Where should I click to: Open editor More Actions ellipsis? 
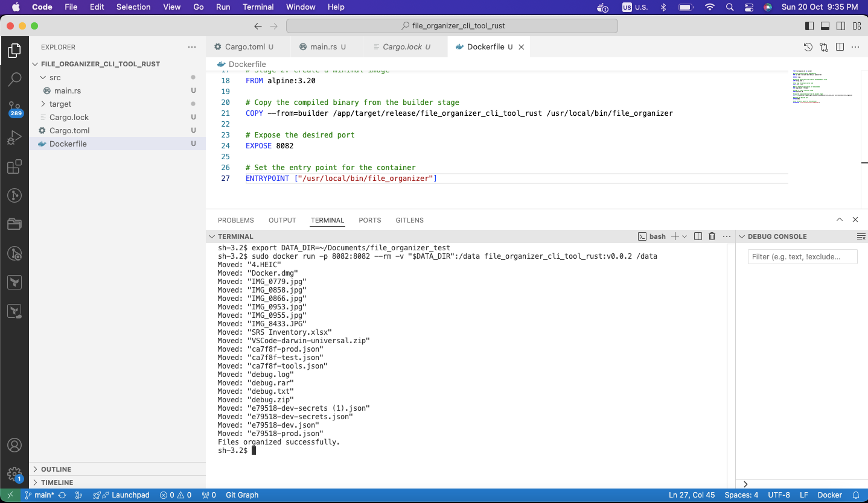tap(855, 46)
